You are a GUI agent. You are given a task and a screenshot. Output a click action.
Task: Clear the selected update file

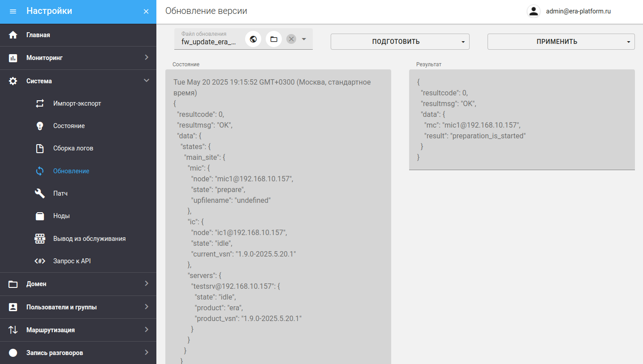click(291, 39)
